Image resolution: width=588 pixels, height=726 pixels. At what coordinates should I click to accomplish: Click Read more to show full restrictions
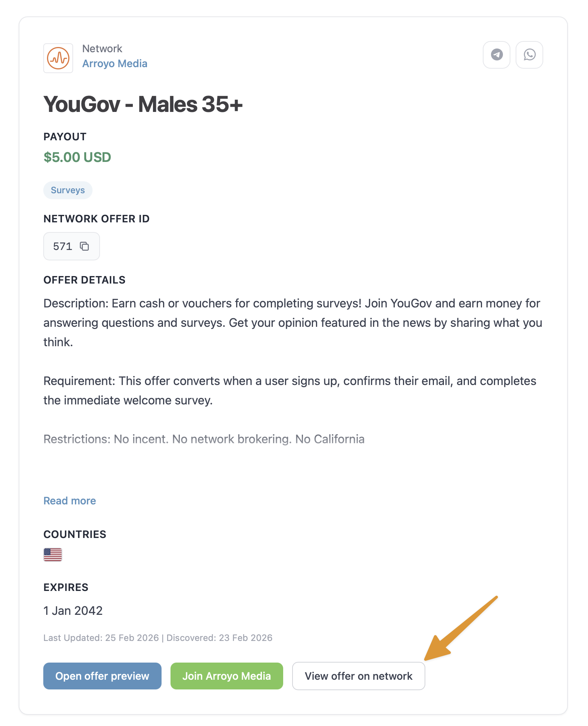[x=69, y=501]
